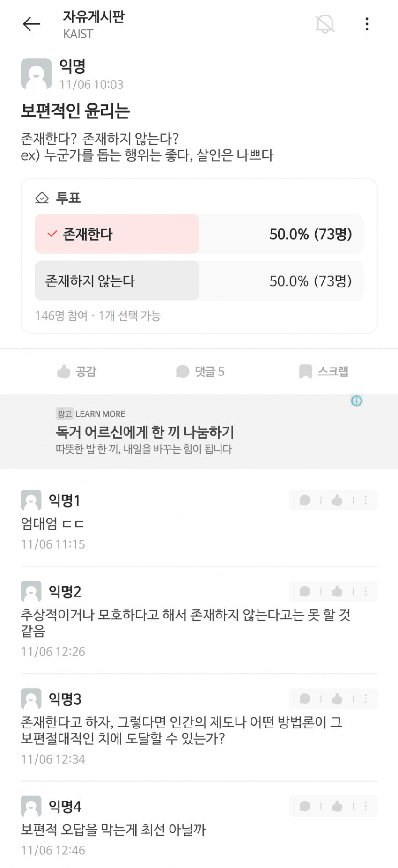398x868 pixels.
Task: Tap the post author's profile avatar
Action: (36, 74)
